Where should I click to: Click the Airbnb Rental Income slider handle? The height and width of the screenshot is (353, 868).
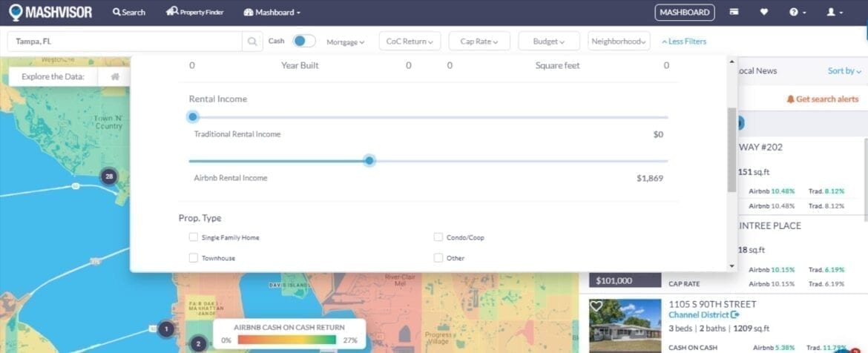click(369, 161)
